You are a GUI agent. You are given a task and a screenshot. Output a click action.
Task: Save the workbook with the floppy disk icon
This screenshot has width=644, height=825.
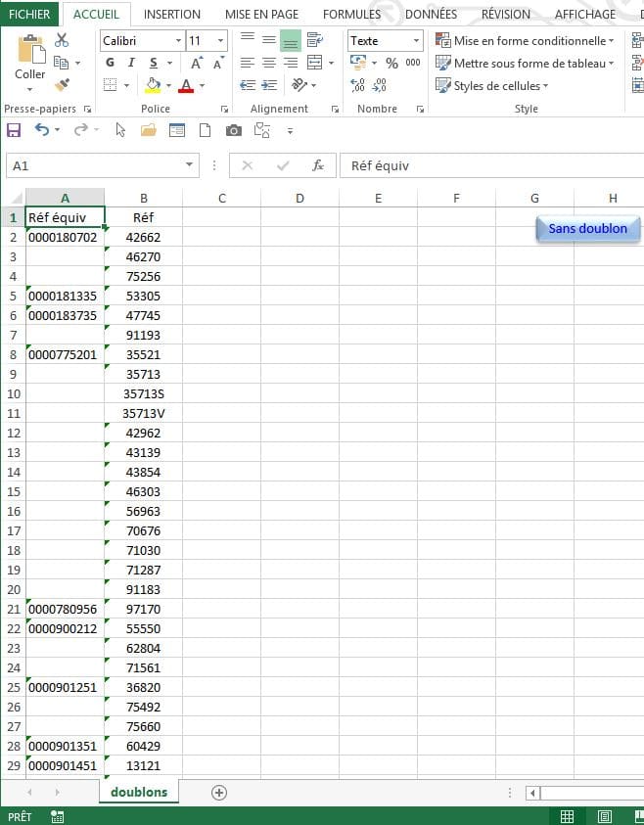pyautogui.click(x=14, y=130)
